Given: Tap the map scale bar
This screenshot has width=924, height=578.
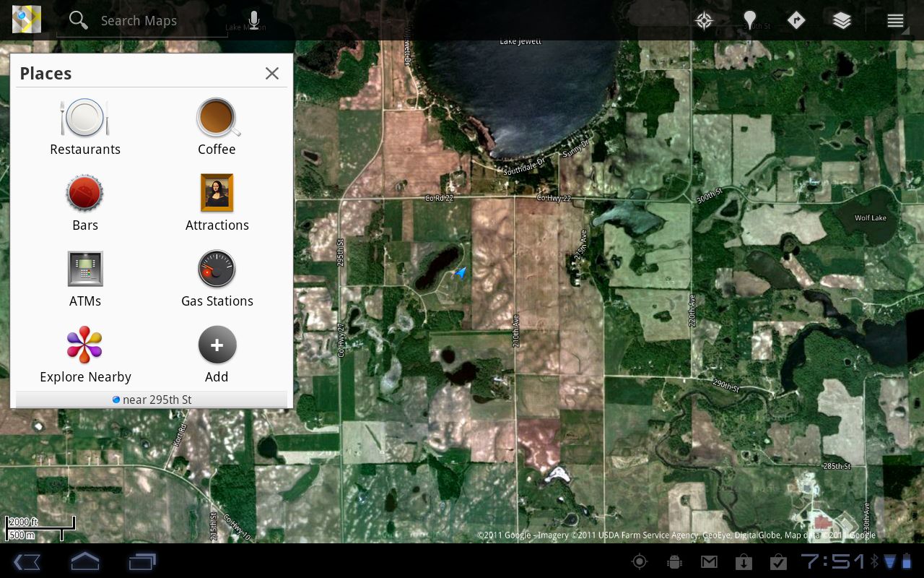Looking at the screenshot, I should coord(40,528).
